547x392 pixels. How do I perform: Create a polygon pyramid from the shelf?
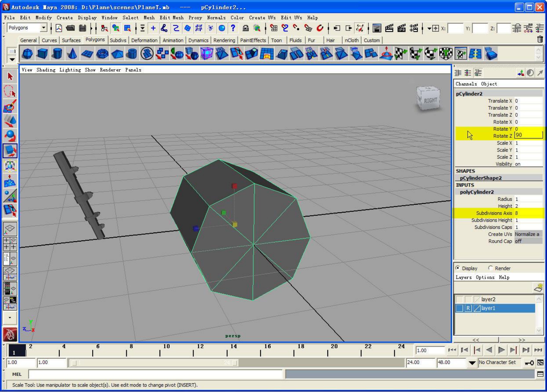coord(117,53)
